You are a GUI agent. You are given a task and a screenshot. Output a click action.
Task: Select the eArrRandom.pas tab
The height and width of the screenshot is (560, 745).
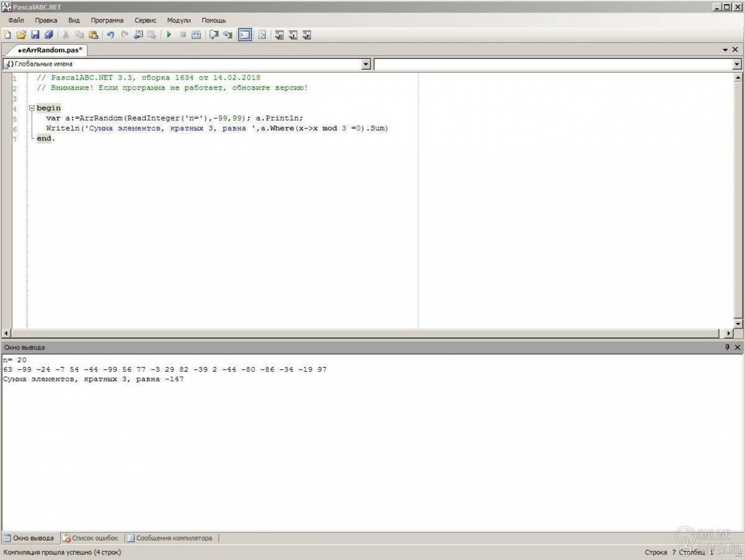pos(47,50)
